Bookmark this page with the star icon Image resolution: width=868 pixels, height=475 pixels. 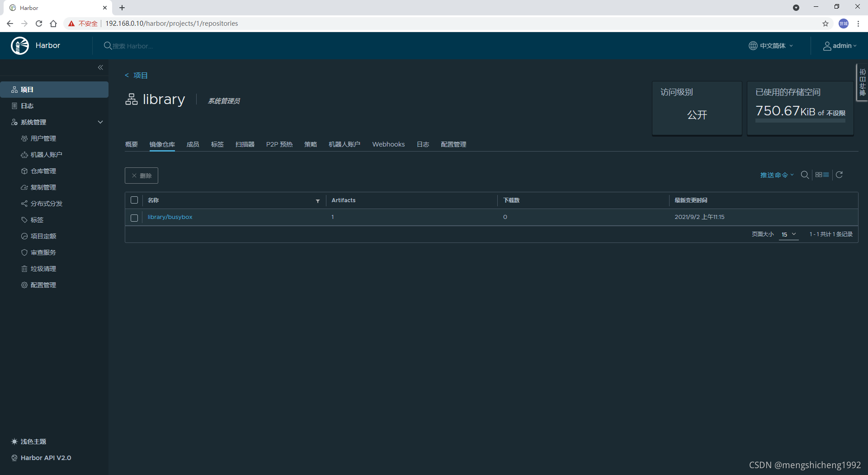[x=826, y=24]
